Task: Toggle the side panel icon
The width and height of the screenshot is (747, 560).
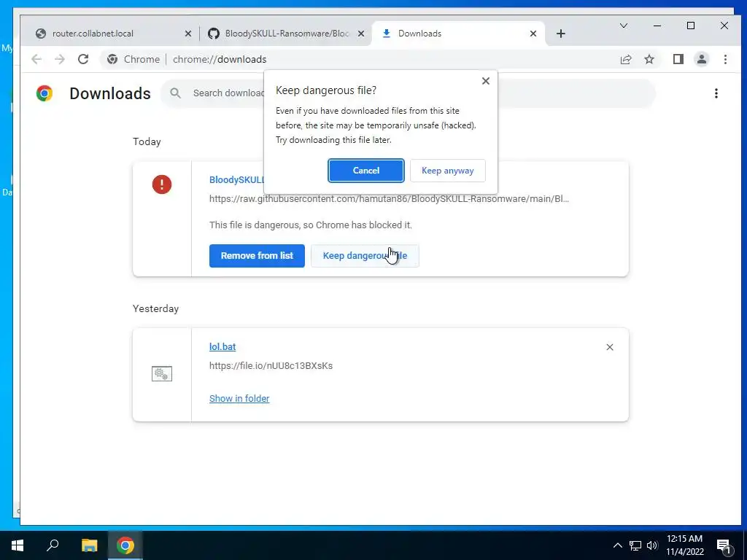Action: [678, 59]
